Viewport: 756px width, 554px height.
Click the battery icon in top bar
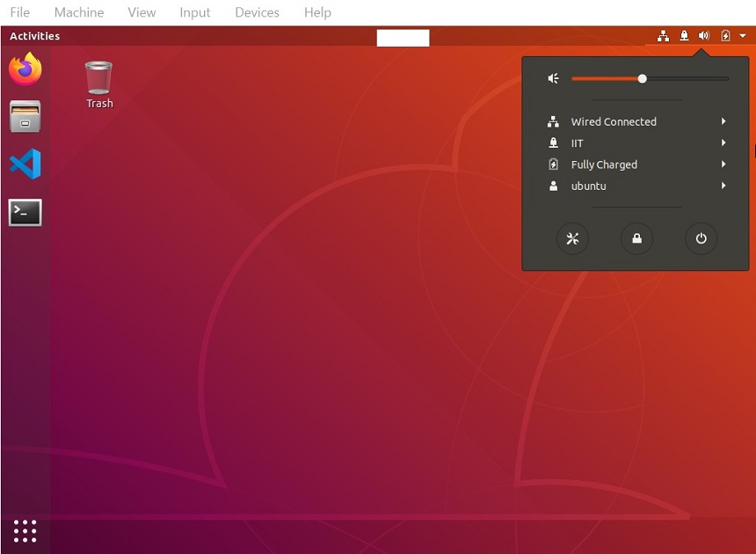[x=725, y=36]
